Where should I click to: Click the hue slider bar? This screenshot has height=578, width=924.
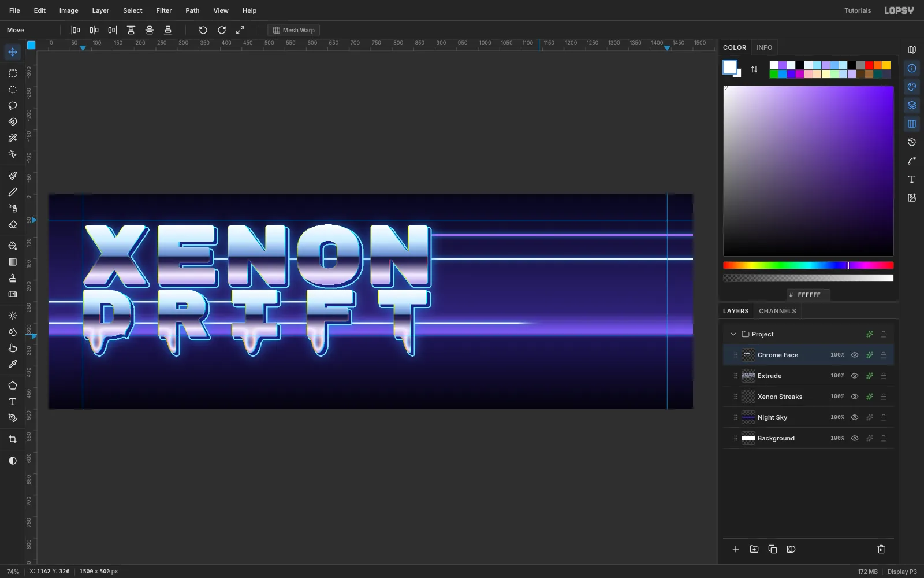[x=808, y=265]
